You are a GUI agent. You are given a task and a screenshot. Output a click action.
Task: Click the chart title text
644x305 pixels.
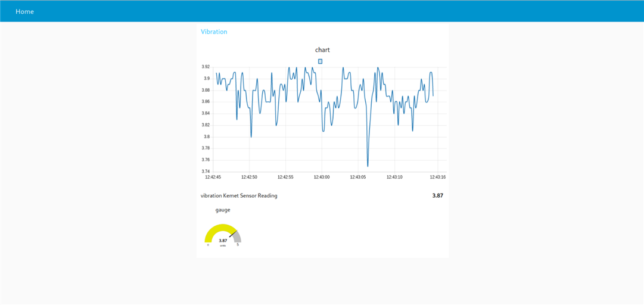322,50
